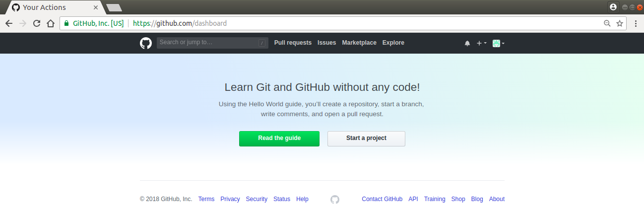Screen dimensions: 644x212
Task: Open the Status footer link
Action: pyautogui.click(x=282, y=199)
